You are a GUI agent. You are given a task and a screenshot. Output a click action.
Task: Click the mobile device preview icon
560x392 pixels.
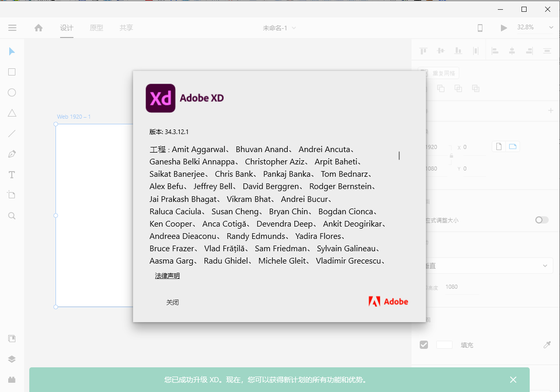[480, 28]
